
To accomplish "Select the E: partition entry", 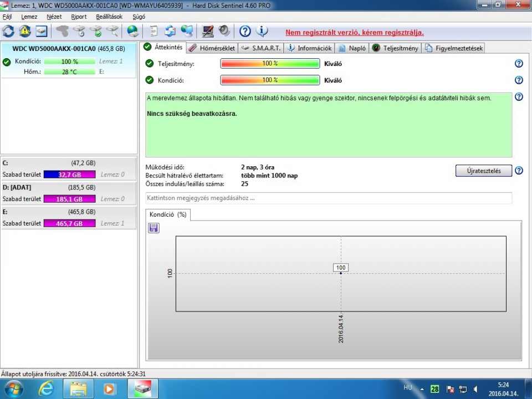I will click(69, 217).
